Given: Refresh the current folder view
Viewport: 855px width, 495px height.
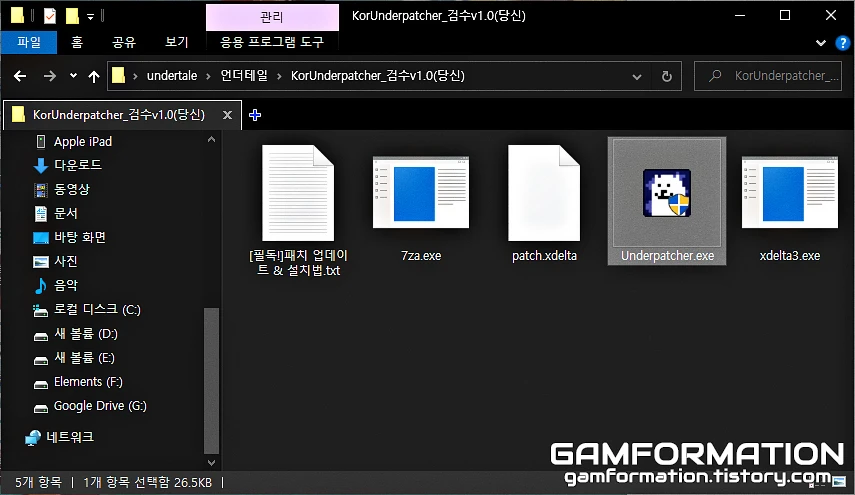Looking at the screenshot, I should [666, 76].
